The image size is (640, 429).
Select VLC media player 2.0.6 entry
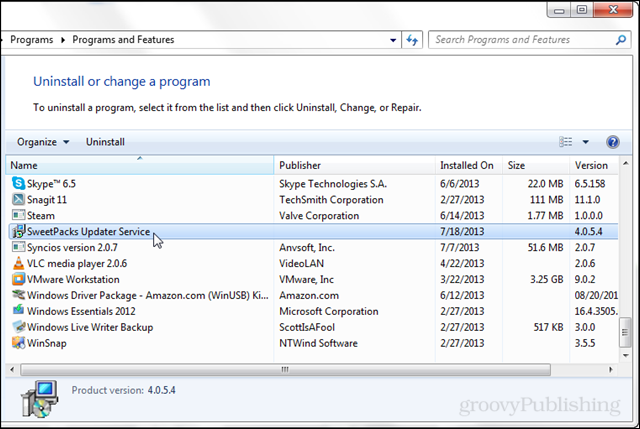pos(77,263)
